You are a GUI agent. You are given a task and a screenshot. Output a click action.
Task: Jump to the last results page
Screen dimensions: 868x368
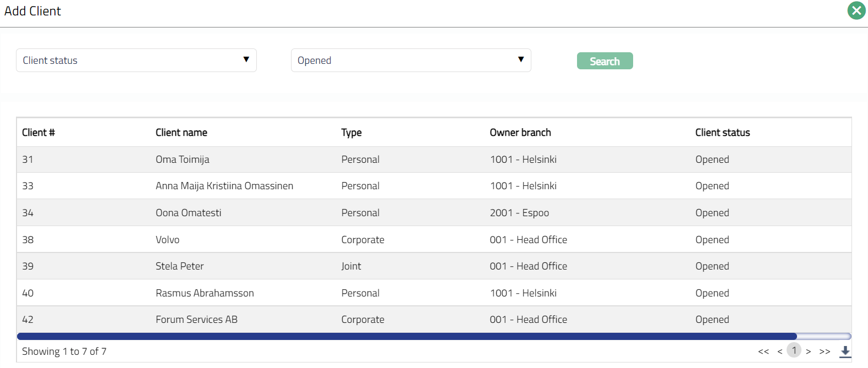[x=825, y=351]
